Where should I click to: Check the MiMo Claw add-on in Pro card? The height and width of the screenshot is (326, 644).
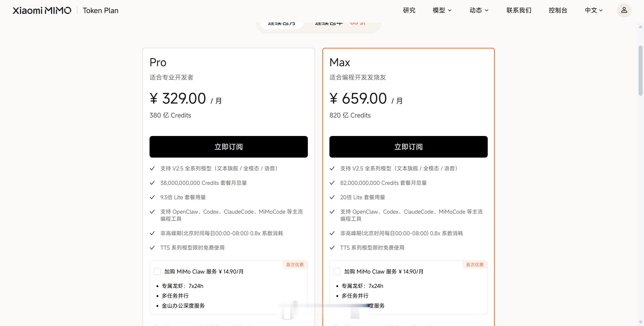pyautogui.click(x=157, y=272)
